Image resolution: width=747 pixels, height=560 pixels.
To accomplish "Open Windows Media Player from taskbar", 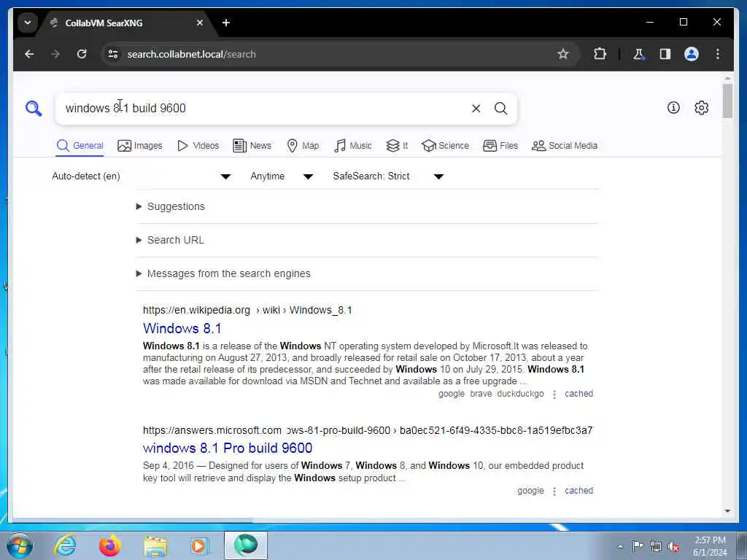I will (199, 545).
